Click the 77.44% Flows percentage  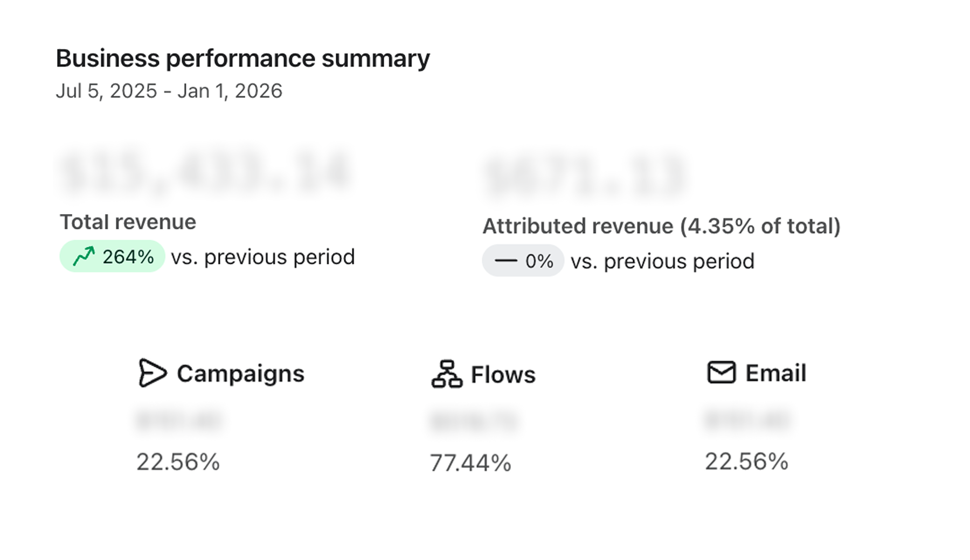[x=470, y=463]
